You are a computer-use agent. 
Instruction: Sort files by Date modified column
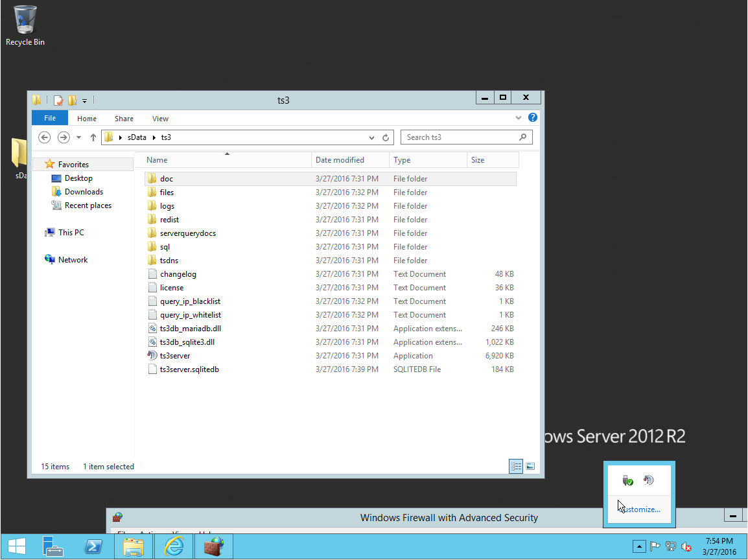click(x=340, y=160)
